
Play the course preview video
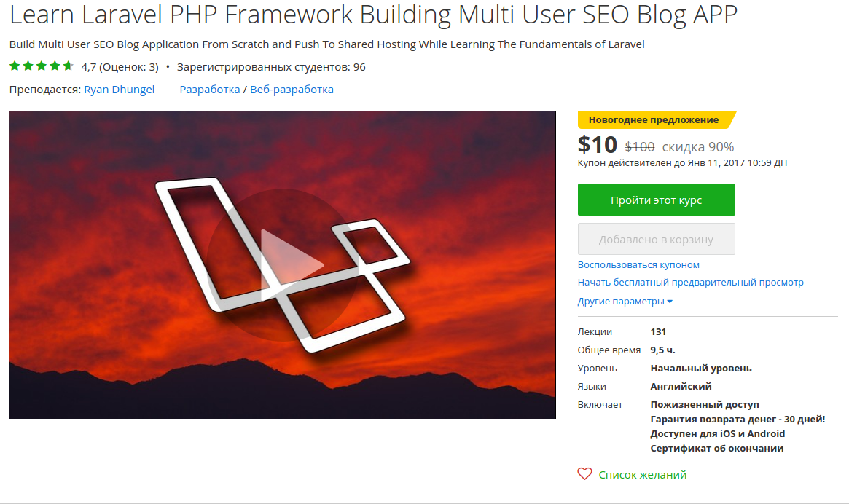[x=283, y=265]
